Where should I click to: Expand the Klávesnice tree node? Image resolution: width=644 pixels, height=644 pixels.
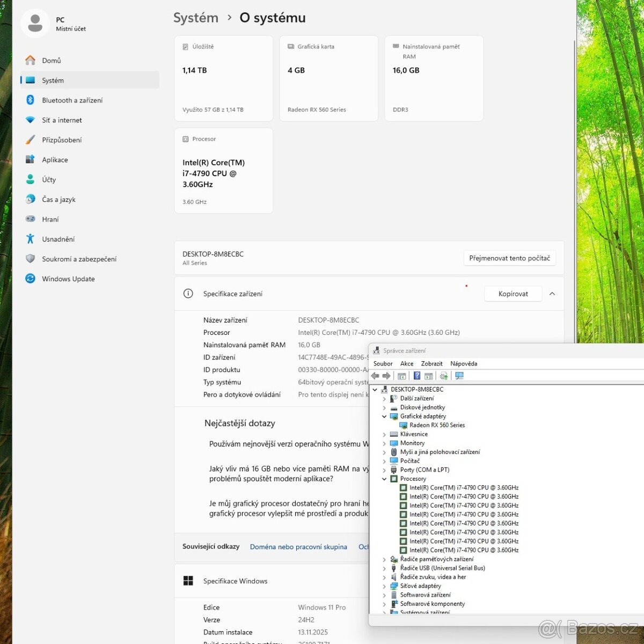(384, 434)
